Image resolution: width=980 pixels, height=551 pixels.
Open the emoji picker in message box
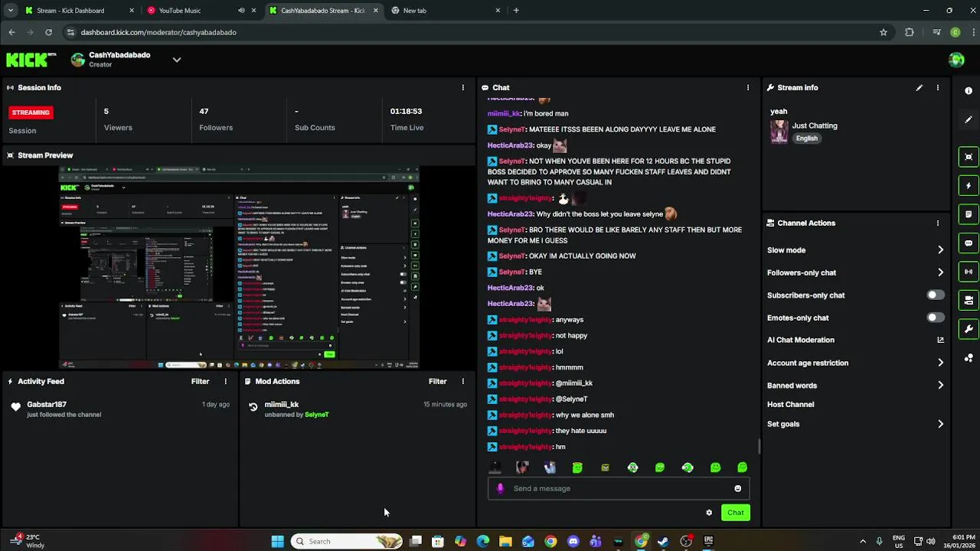coord(737,488)
